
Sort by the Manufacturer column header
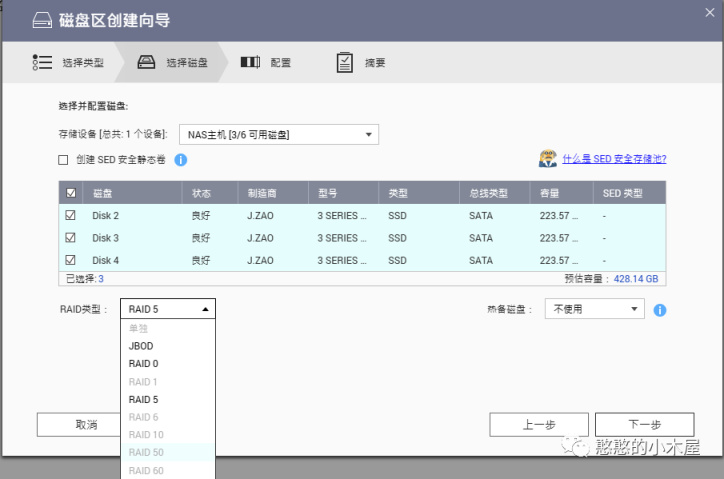click(x=273, y=193)
